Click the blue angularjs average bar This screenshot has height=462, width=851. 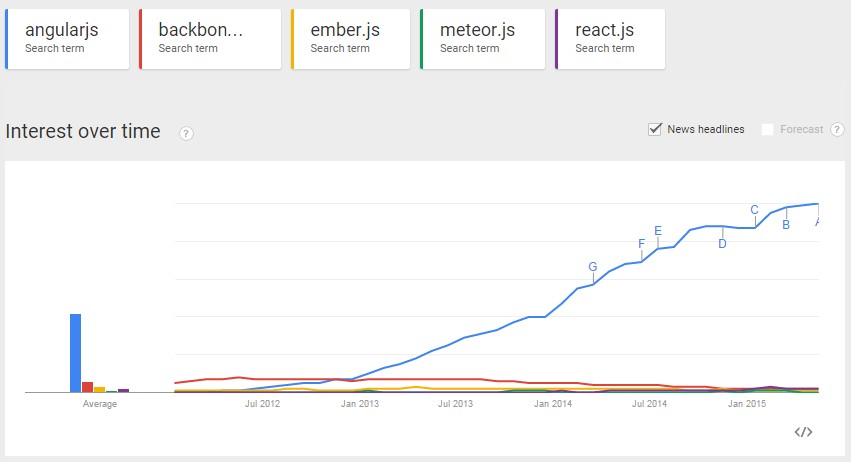coord(75,353)
